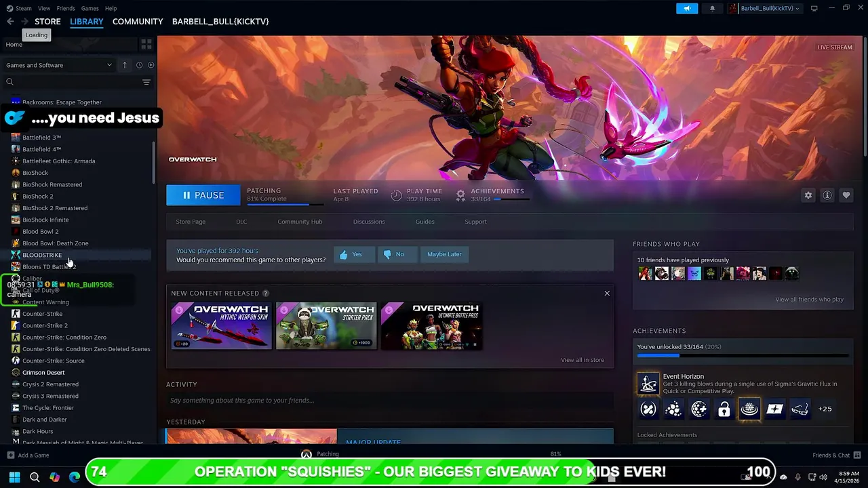
Task: Open the Community Hub link
Action: point(300,222)
